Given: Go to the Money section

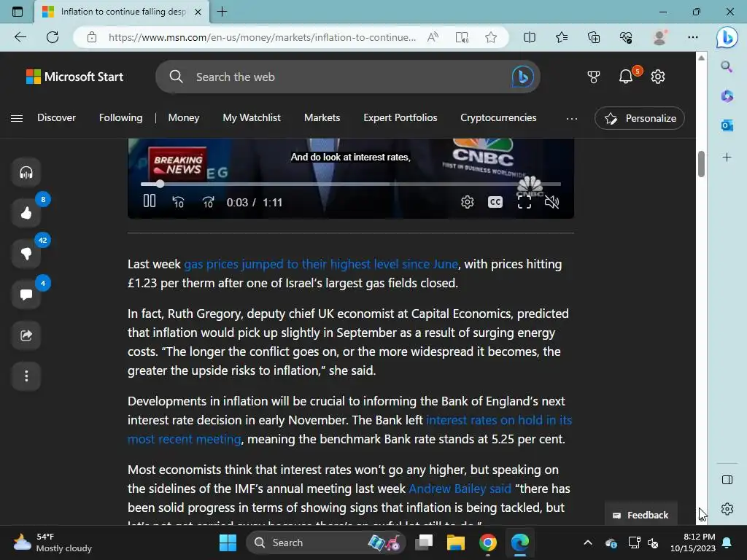Looking at the screenshot, I should pos(183,117).
